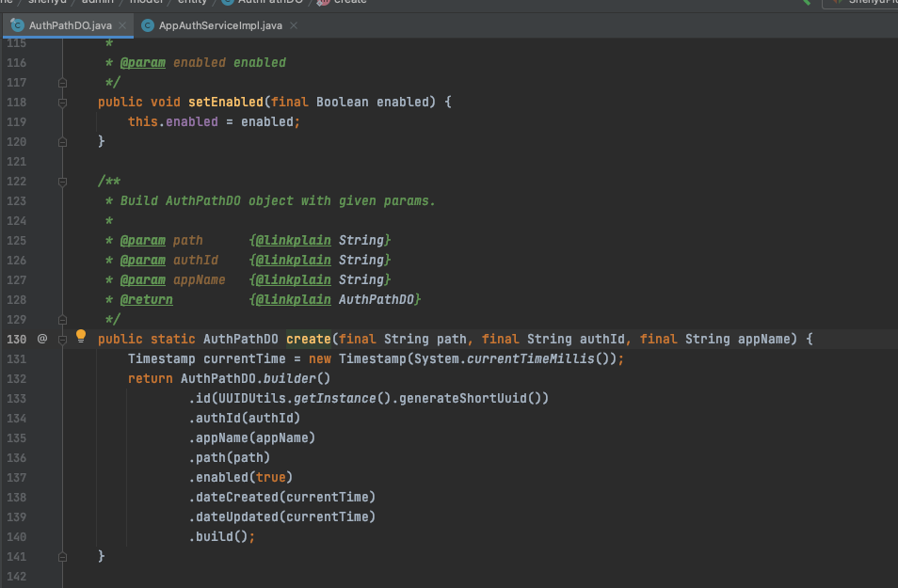Collapse the Javadoc comment starting at line 122
Image resolution: width=898 pixels, height=588 pixels.
point(62,182)
